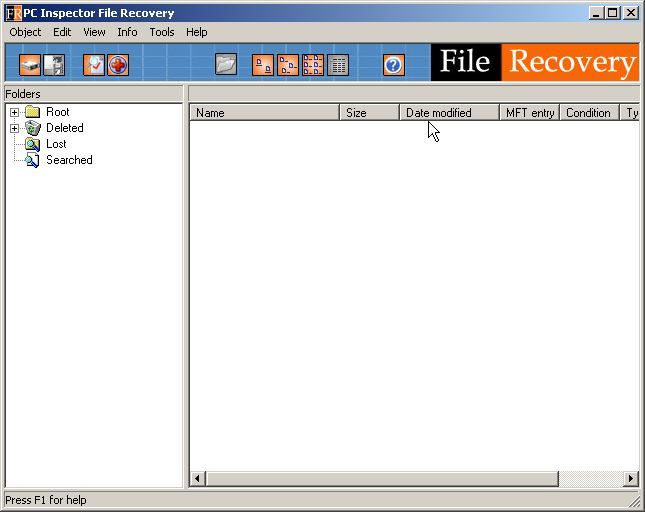Sort by the Date modified column header
Screen dimensions: 645x512
tap(449, 113)
